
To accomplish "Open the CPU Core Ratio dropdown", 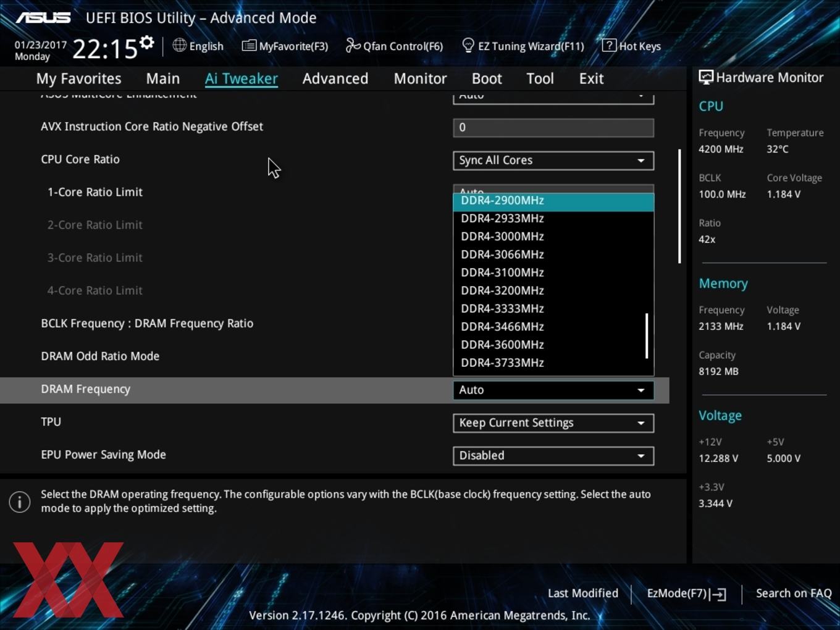I will (553, 161).
